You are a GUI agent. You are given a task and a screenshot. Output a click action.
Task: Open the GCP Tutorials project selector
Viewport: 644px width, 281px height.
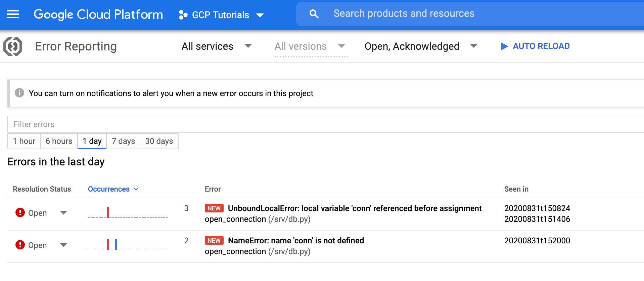click(x=221, y=15)
